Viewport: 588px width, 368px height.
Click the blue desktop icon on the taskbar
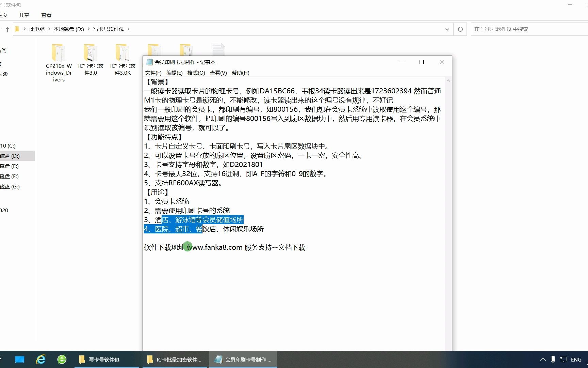[x=20, y=359]
